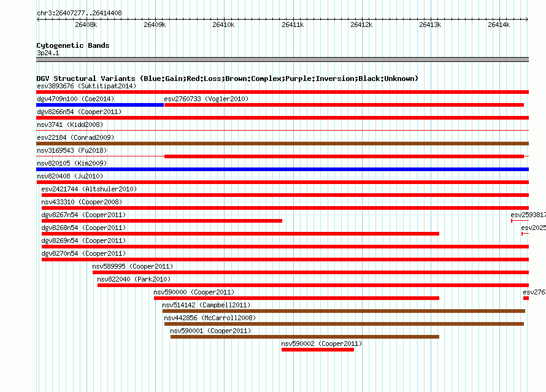Click the brown complex bar of esv22184
Viewport: 546px width, 392px height.
(x=282, y=144)
